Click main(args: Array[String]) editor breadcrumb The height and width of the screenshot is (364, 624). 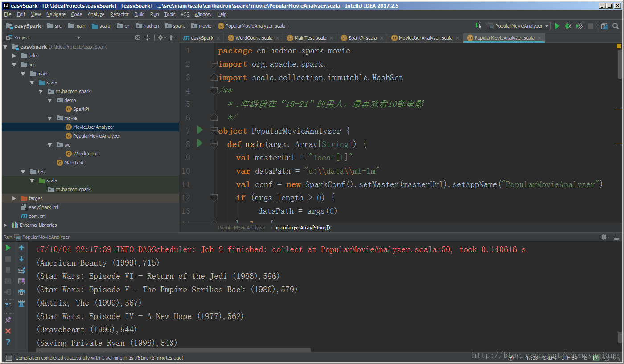point(303,228)
